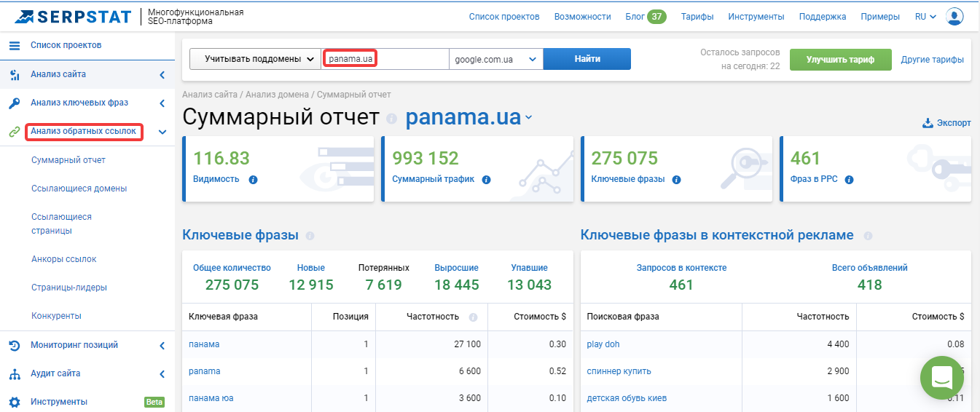This screenshot has width=980, height=412.
Task: Click info icon beside Суммарный отчет title
Action: tap(392, 118)
